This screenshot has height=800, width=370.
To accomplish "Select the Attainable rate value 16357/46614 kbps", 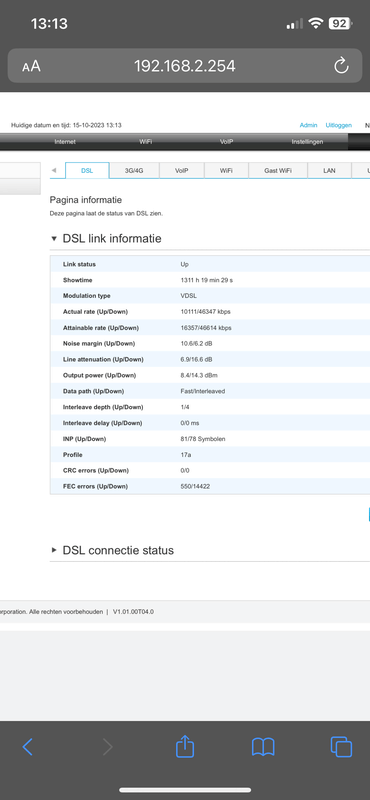I will 206,328.
